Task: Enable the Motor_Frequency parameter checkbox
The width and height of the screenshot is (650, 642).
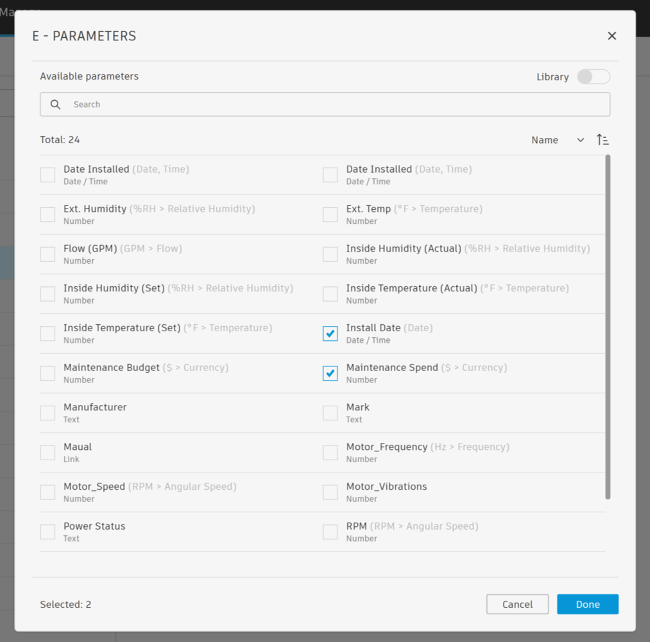Action: point(330,453)
